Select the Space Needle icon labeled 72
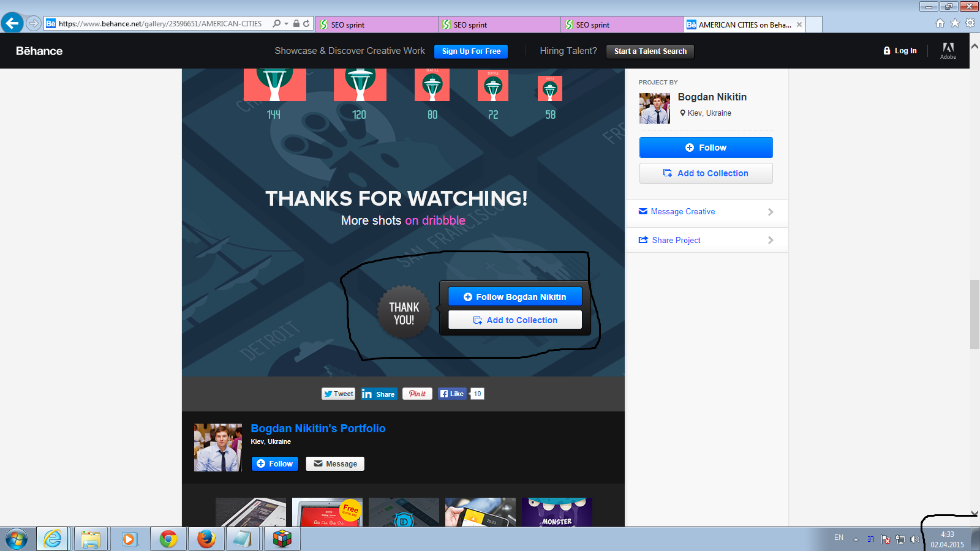 click(x=493, y=86)
